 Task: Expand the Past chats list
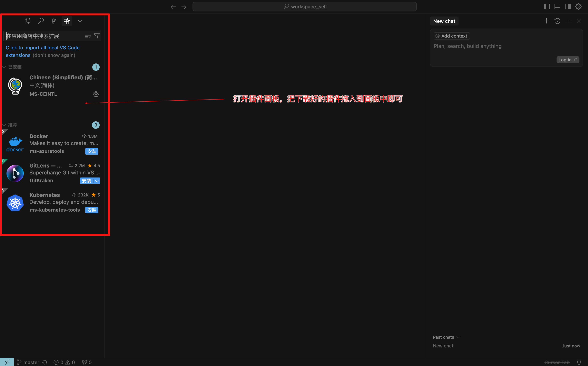tap(446, 337)
